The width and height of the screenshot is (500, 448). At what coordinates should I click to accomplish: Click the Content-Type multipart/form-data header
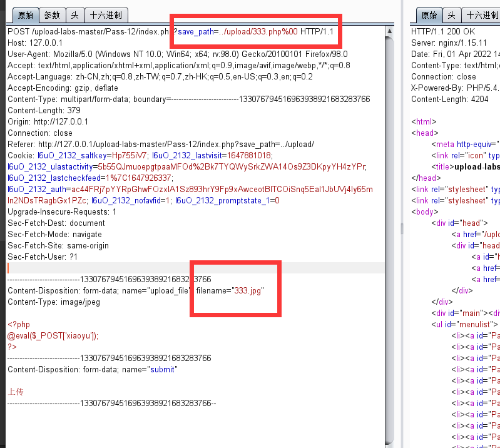tap(189, 99)
